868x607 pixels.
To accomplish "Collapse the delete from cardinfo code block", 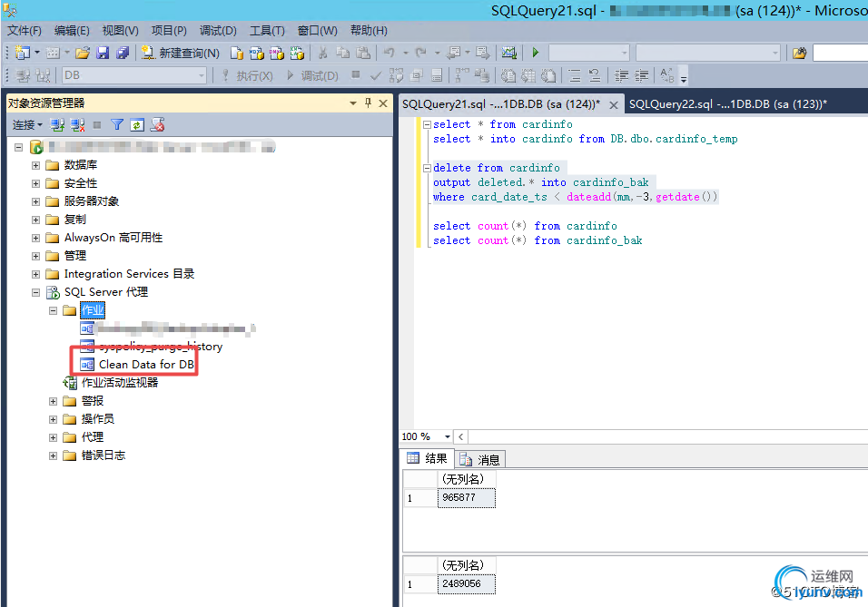I will pos(427,168).
